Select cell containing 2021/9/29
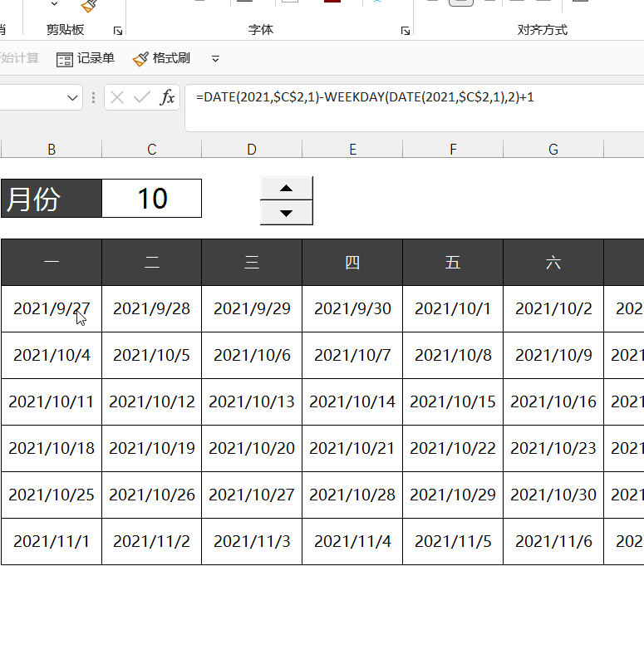Viewport: 644px width, 650px height. pos(252,309)
